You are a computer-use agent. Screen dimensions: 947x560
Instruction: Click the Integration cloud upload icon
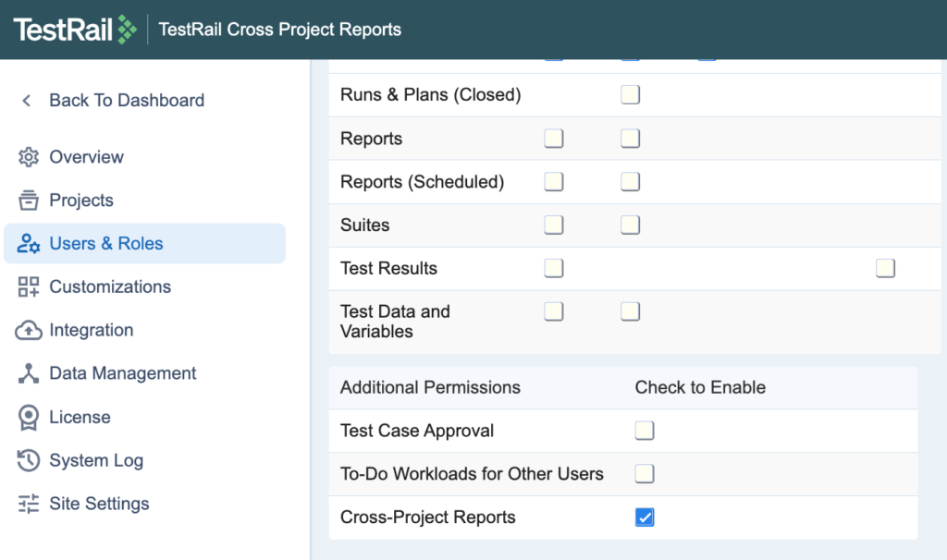(29, 330)
